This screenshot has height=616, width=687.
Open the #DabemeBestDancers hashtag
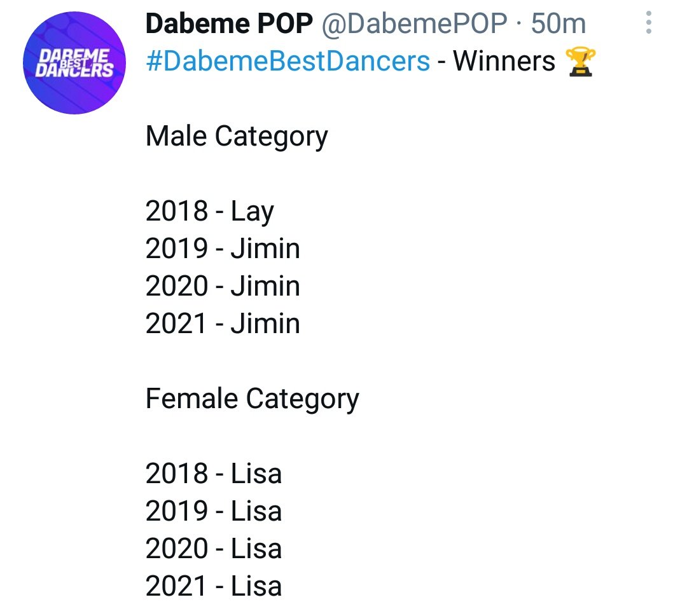pos(288,61)
